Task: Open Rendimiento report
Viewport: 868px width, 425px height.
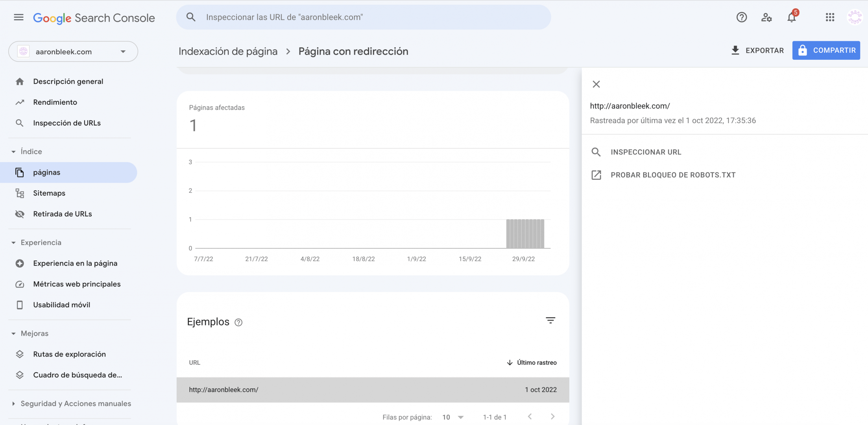Action: pos(55,102)
